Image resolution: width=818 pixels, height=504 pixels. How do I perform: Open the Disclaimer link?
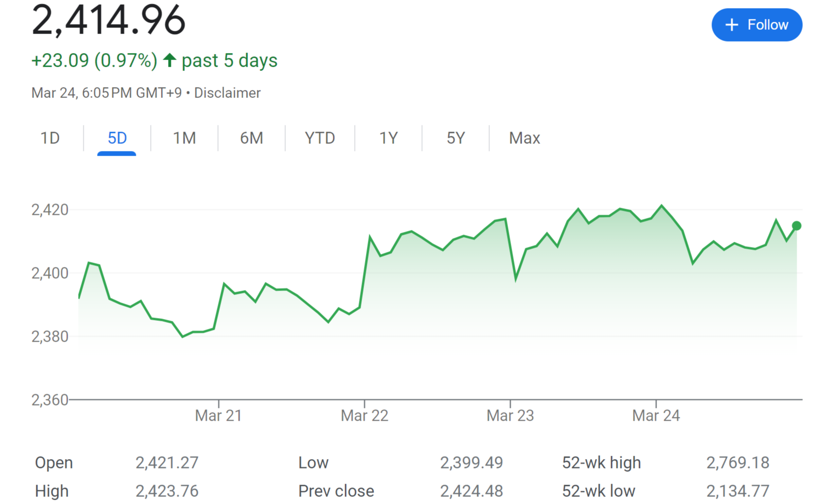pos(227,93)
